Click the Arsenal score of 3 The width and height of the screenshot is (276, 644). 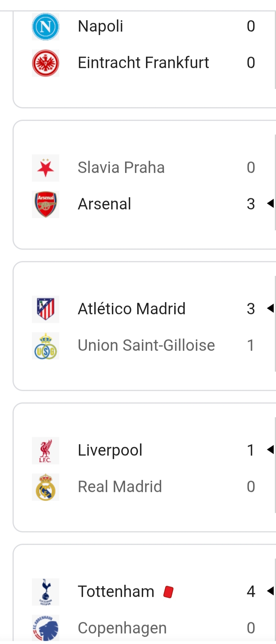click(x=251, y=204)
